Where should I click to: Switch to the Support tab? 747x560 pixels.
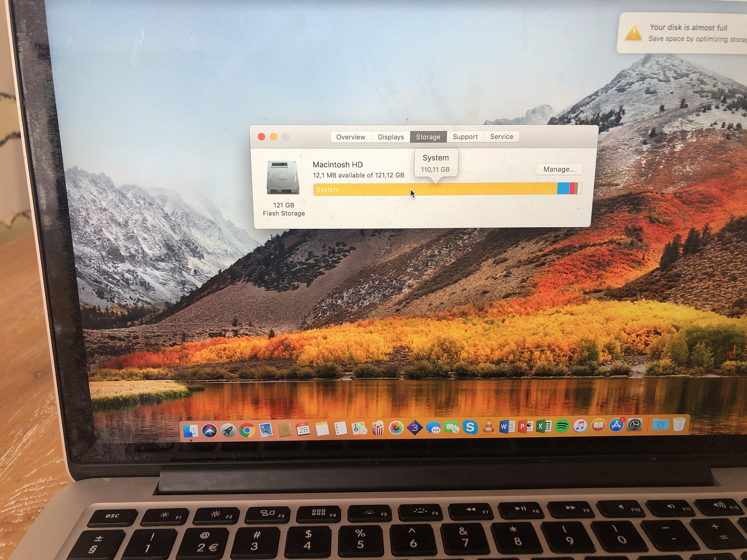coord(465,137)
